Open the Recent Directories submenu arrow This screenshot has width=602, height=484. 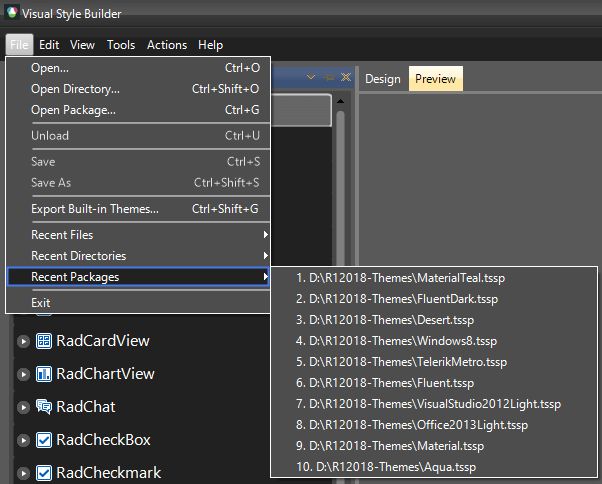tap(265, 255)
